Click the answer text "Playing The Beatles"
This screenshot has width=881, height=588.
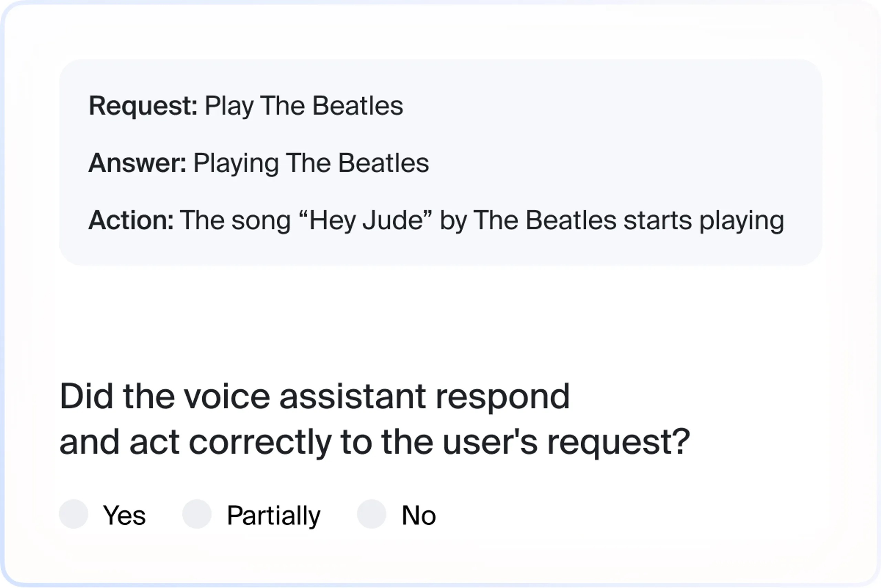pyautogui.click(x=311, y=164)
